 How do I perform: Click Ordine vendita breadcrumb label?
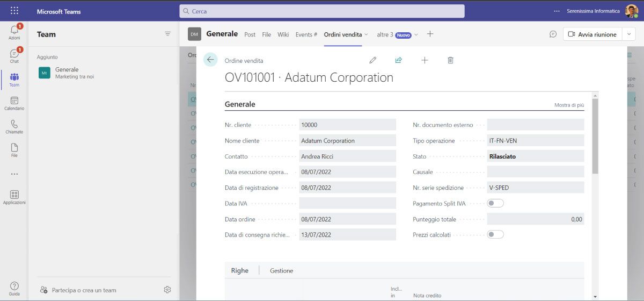click(244, 61)
